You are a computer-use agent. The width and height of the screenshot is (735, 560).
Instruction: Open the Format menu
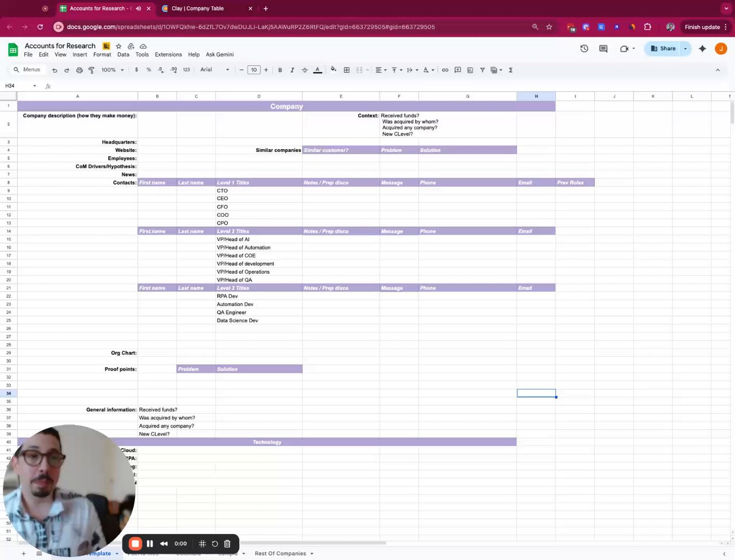pyautogui.click(x=102, y=55)
